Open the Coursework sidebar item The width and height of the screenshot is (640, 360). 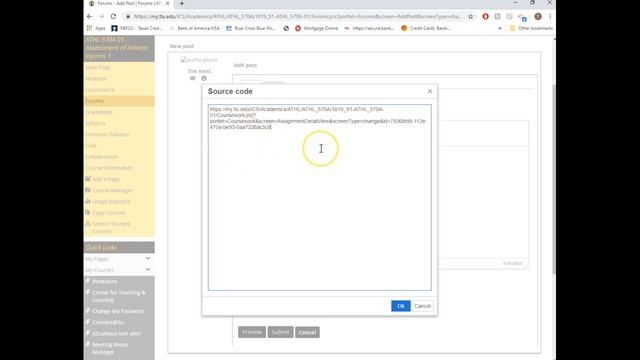pos(100,90)
